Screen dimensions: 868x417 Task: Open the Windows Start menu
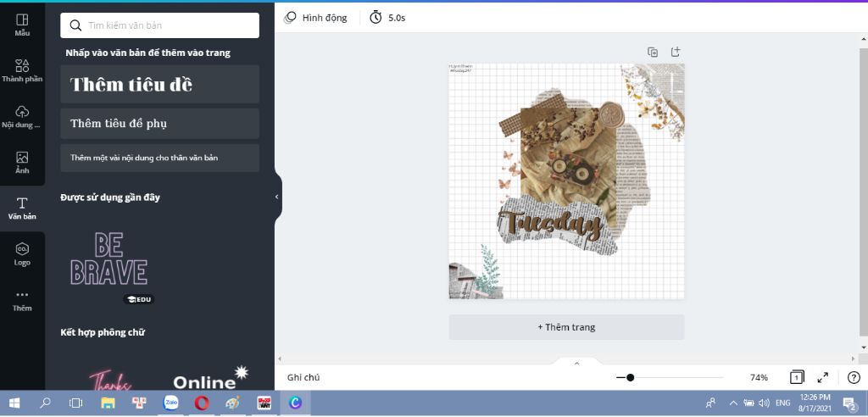14,403
